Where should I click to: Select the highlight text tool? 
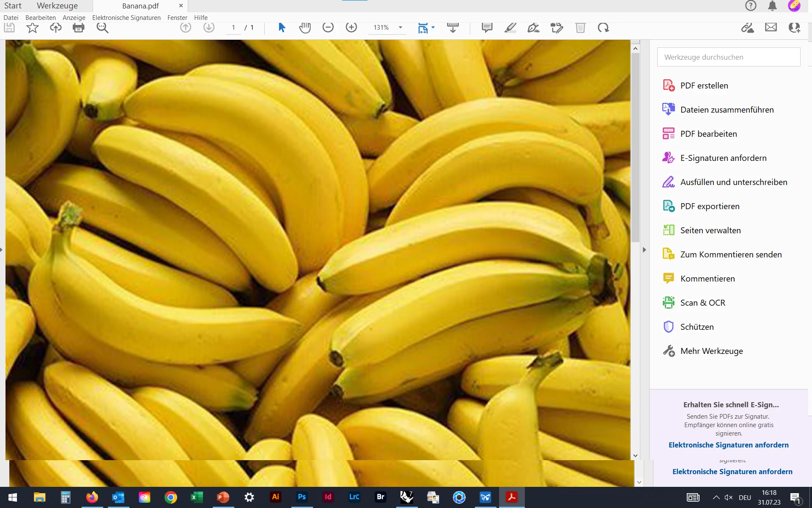(x=510, y=28)
